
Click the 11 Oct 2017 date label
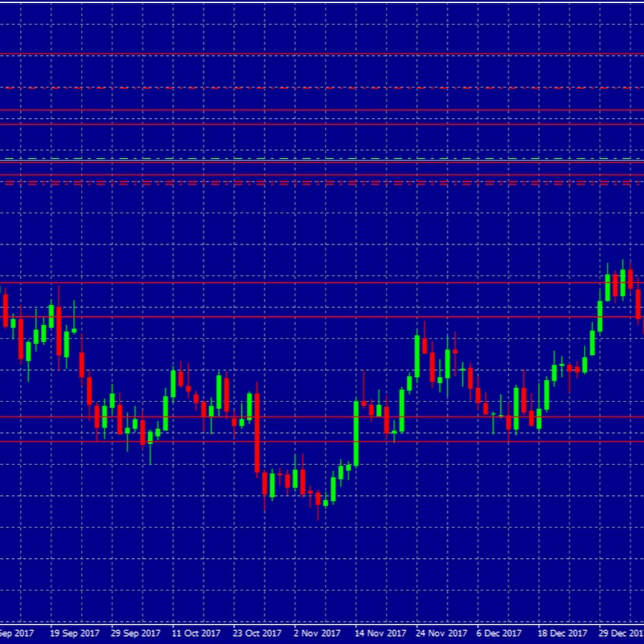196,633
